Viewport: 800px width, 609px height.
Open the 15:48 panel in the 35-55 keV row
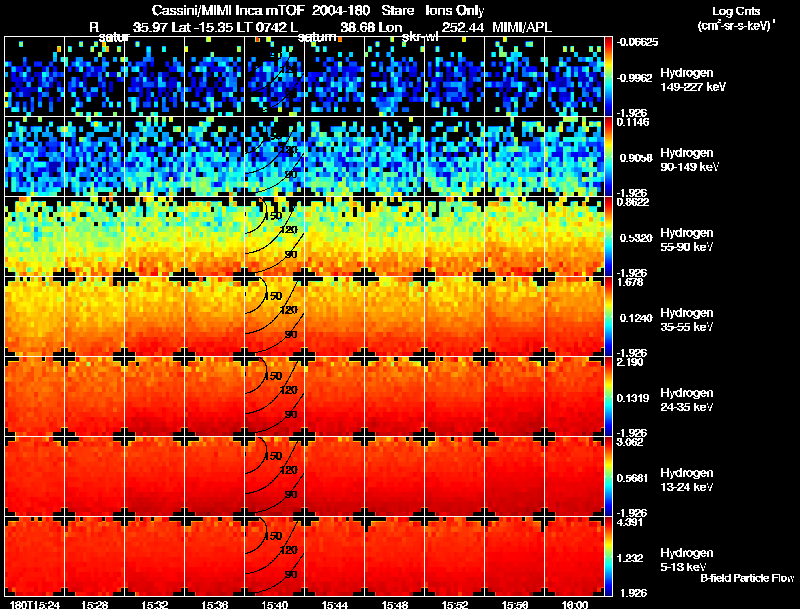394,317
